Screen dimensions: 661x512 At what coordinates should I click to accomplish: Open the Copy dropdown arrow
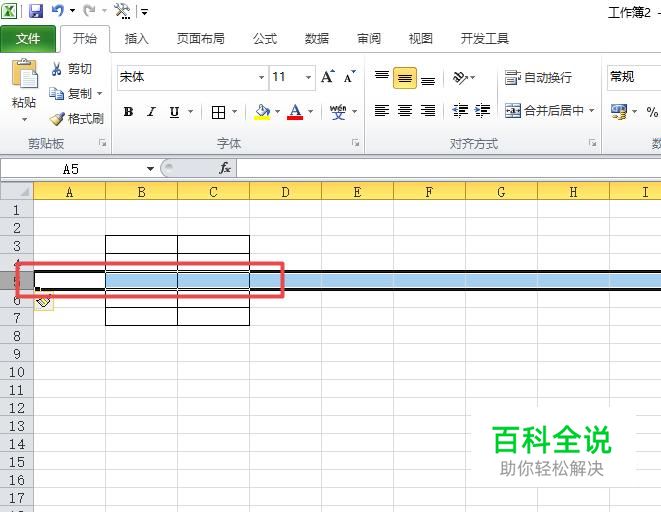coord(100,93)
